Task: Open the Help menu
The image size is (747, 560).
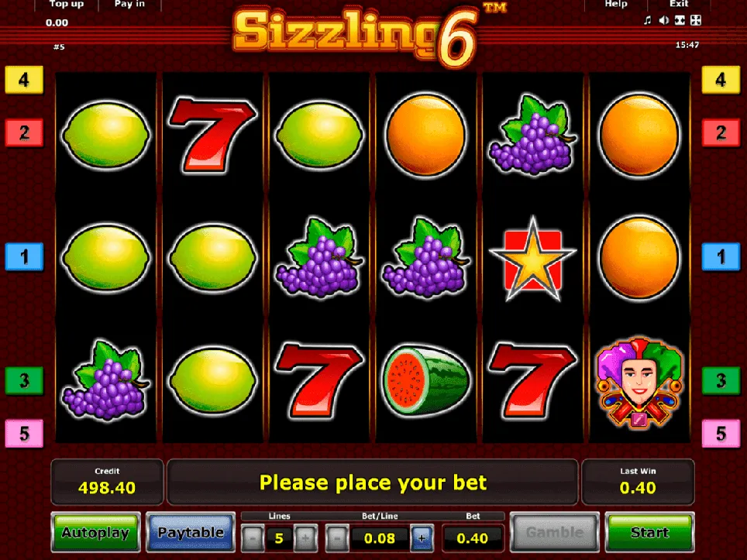Action: click(616, 5)
